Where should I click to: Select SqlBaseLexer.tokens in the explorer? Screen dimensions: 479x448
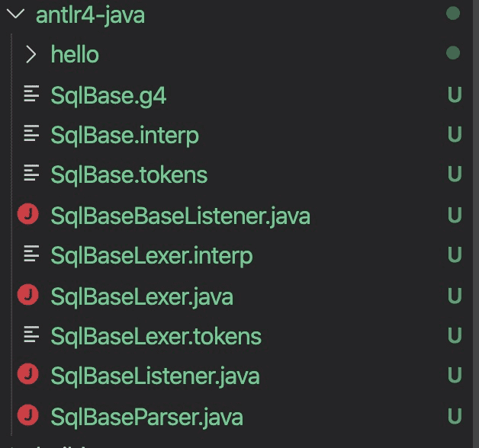[x=156, y=336]
